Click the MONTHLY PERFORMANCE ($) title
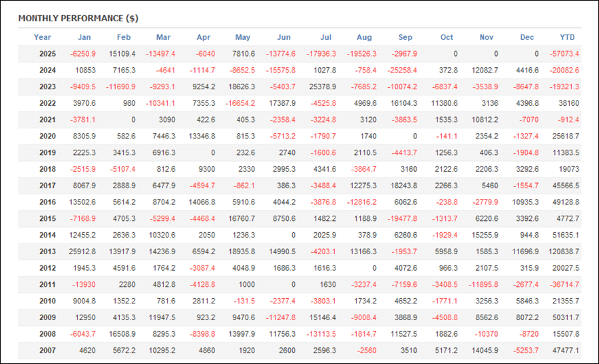 (78, 18)
